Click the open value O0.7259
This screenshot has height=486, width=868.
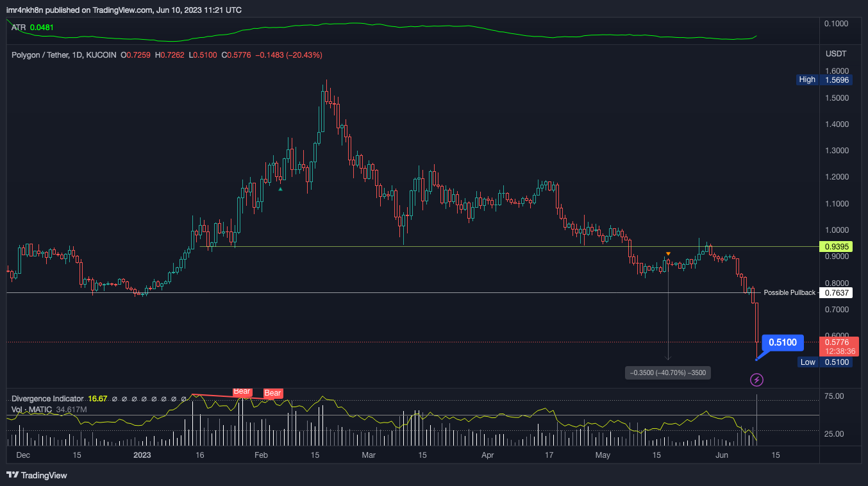pyautogui.click(x=135, y=55)
